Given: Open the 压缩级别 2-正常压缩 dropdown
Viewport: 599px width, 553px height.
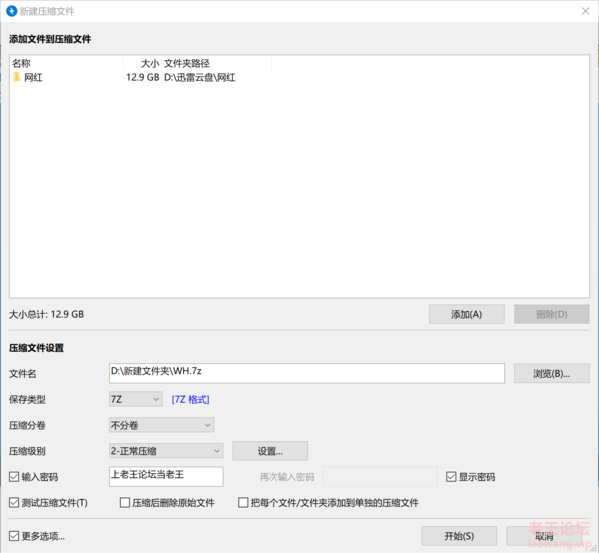Looking at the screenshot, I should 166,451.
